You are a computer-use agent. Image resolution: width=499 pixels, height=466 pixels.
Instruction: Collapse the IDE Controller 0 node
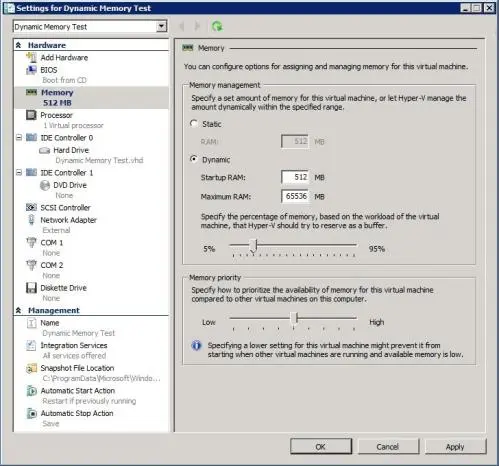pyautogui.click(x=19, y=137)
